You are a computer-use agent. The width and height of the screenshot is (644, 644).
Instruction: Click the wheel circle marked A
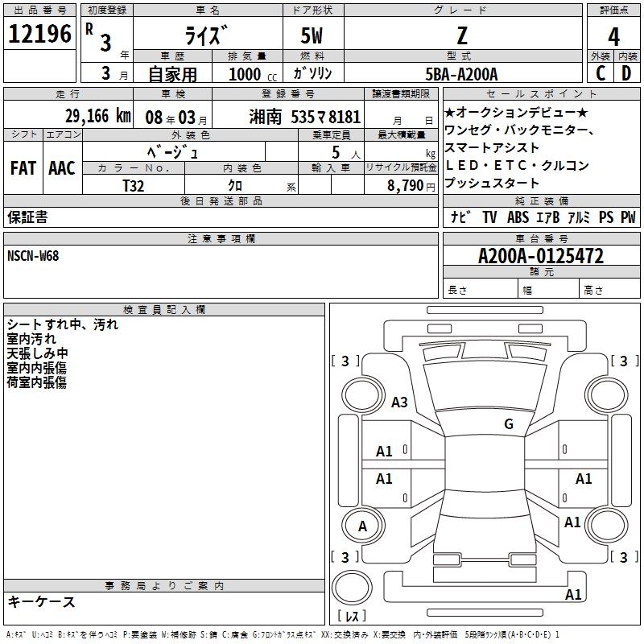(x=363, y=526)
